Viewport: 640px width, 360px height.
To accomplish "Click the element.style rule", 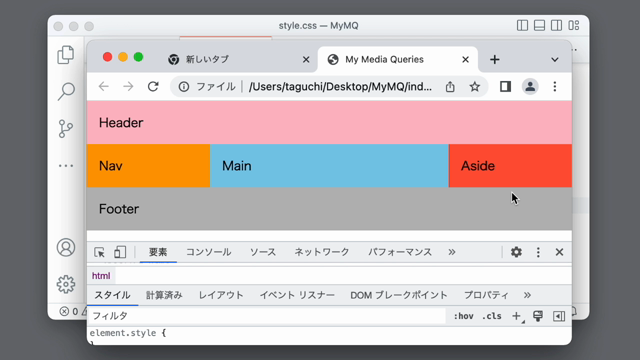I will click(x=128, y=333).
